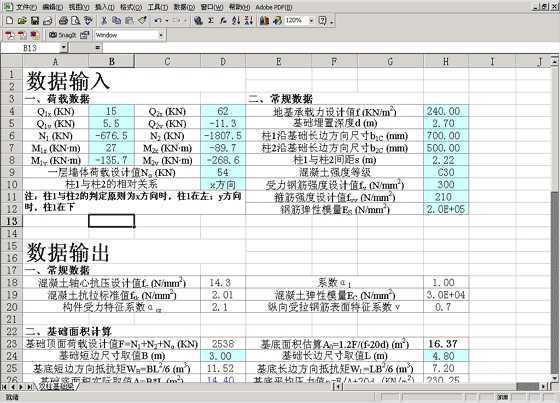This screenshot has width=560, height=403.
Task: Click the Copy icon in toolbar
Action: tap(116, 20)
